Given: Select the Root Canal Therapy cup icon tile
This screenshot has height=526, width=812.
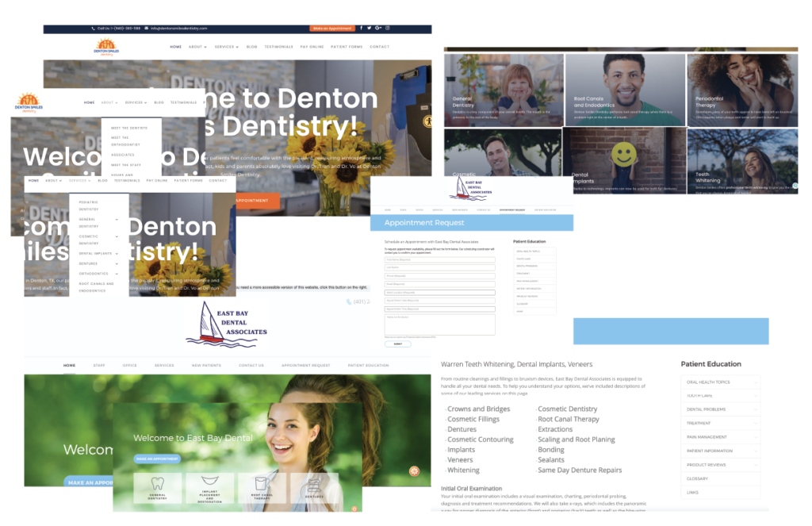Looking at the screenshot, I should point(262,488).
